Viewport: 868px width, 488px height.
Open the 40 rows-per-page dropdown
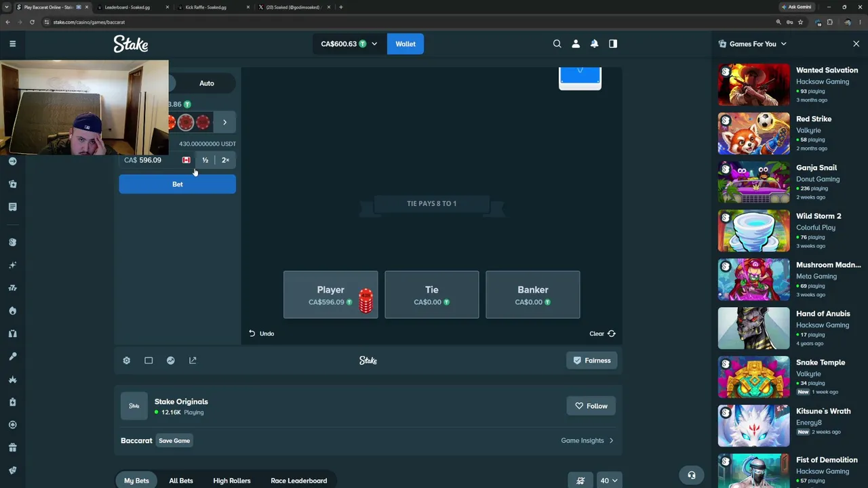(608, 481)
